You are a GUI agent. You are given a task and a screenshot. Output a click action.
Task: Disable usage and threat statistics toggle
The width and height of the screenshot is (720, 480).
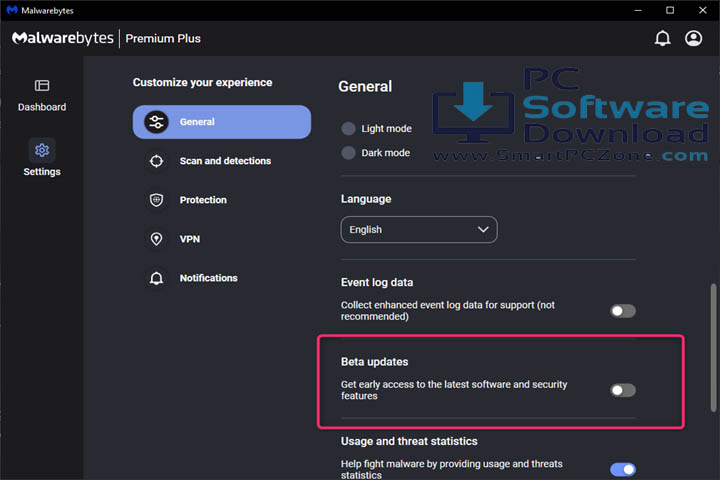(623, 469)
